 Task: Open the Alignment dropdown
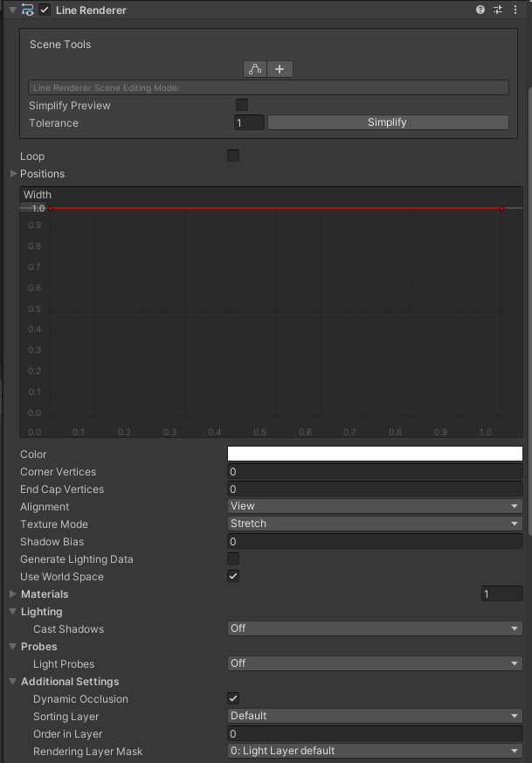coord(374,506)
